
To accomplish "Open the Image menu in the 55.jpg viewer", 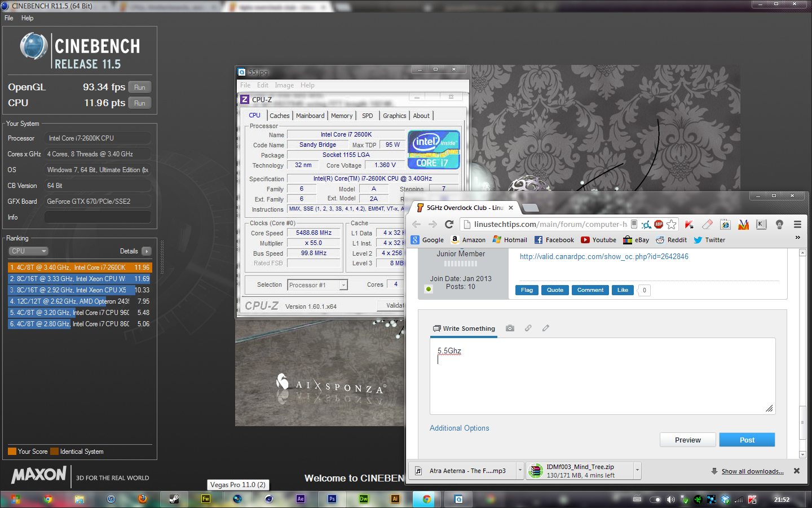I will 284,85.
